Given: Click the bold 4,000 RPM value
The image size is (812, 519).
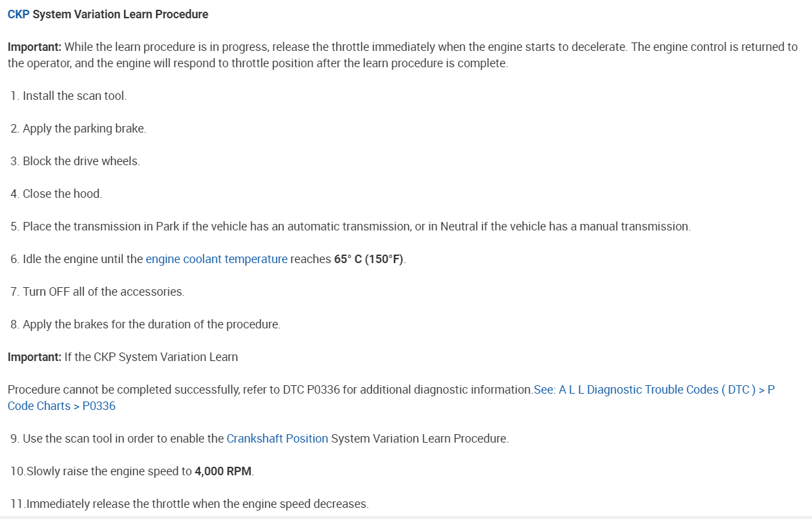Looking at the screenshot, I should coord(223,471).
